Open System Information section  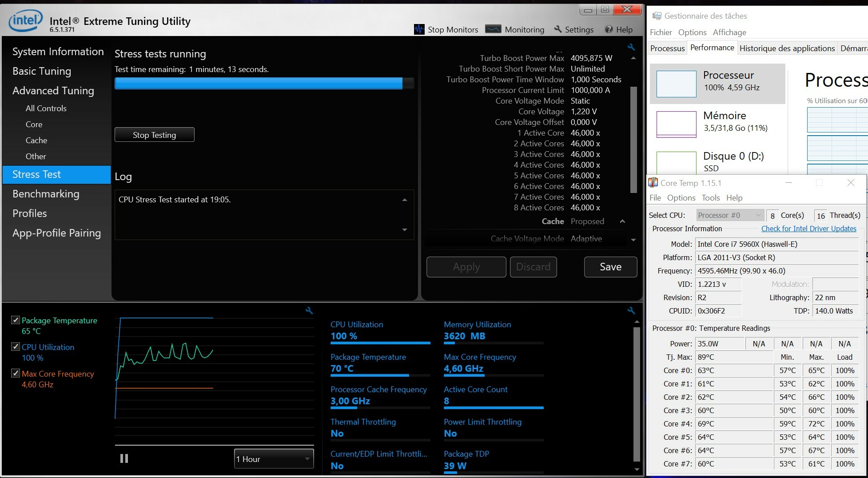[x=58, y=52]
